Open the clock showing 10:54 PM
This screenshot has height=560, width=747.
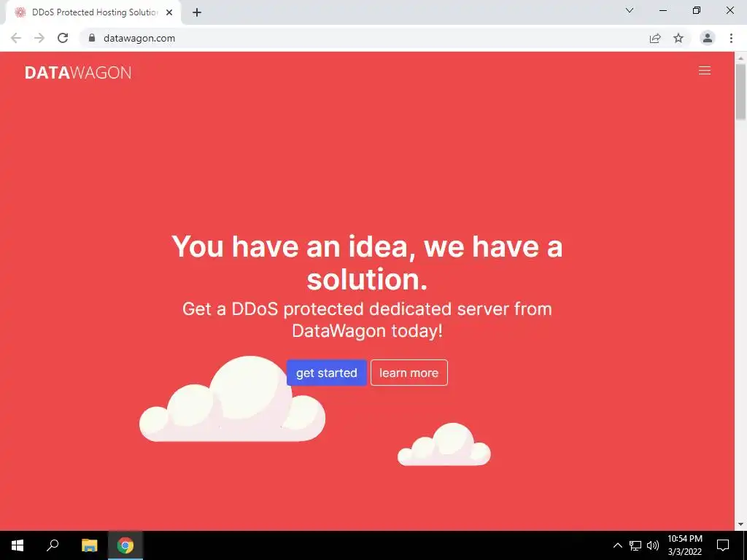pyautogui.click(x=684, y=545)
